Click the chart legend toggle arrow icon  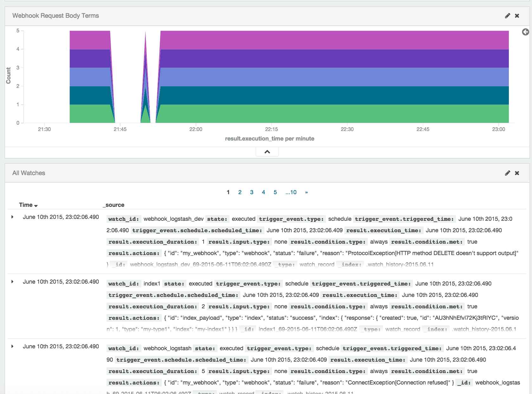point(525,32)
